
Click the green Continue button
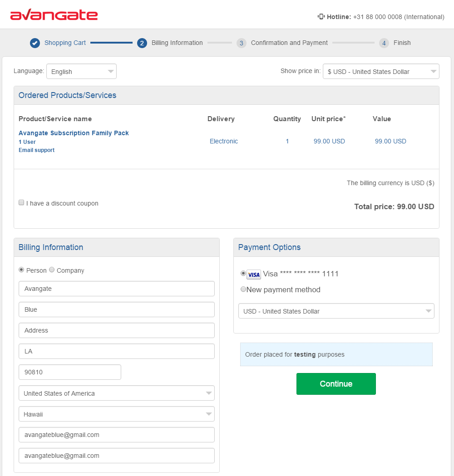[x=336, y=384]
